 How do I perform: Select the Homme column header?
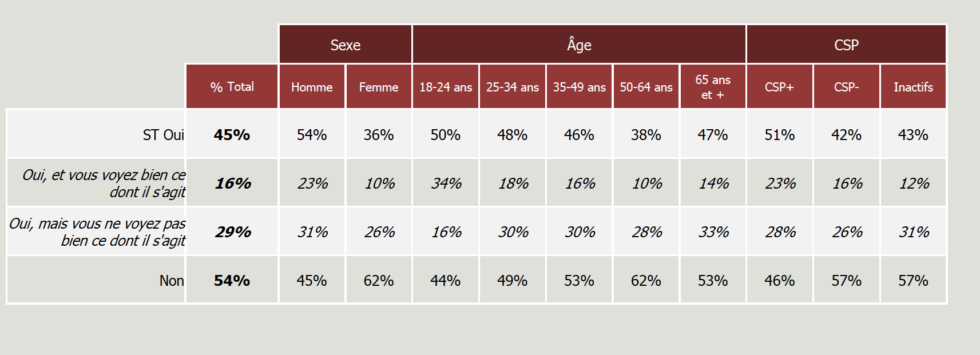312,87
